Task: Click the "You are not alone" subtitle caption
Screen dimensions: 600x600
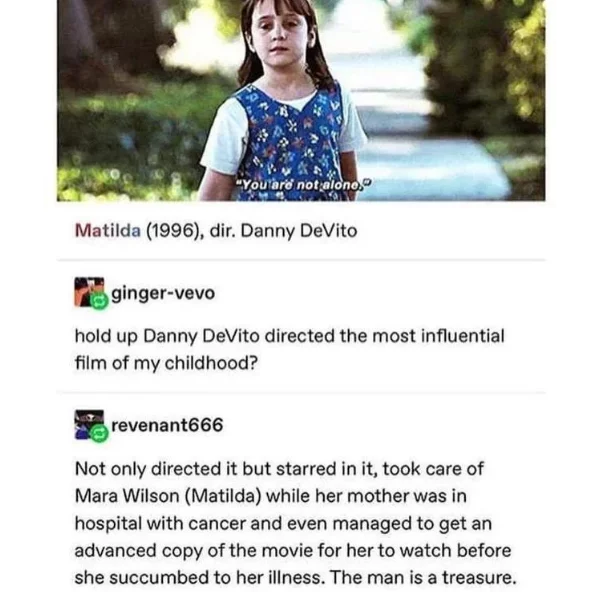Action: point(304,185)
